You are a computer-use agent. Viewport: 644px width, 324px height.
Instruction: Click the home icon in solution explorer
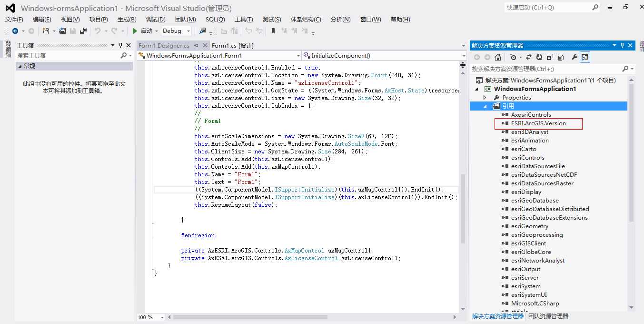pos(497,57)
